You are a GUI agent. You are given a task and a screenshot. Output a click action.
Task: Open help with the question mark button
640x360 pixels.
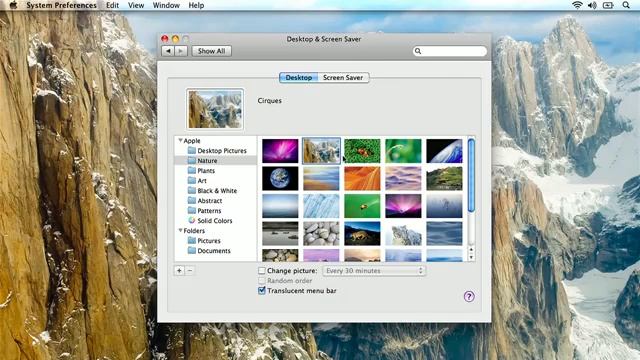point(469,296)
